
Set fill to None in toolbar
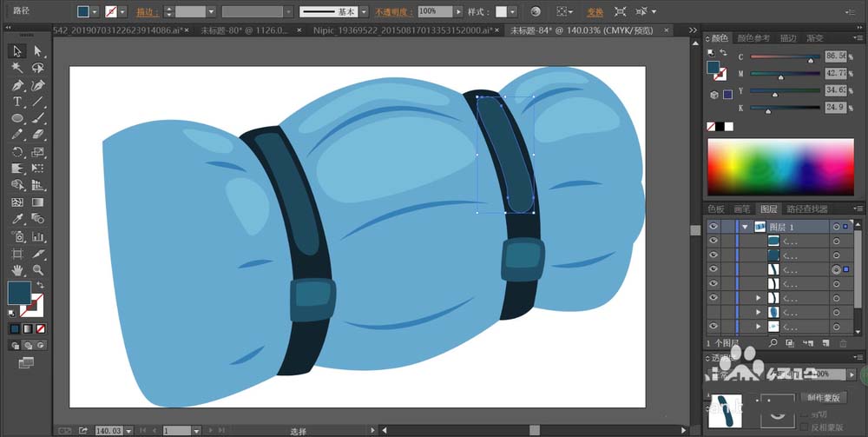click(41, 329)
